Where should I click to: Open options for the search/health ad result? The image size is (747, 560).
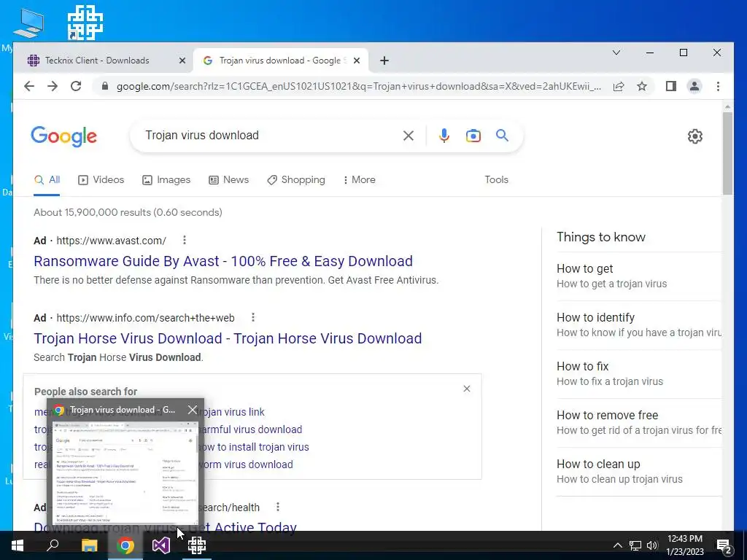278,507
